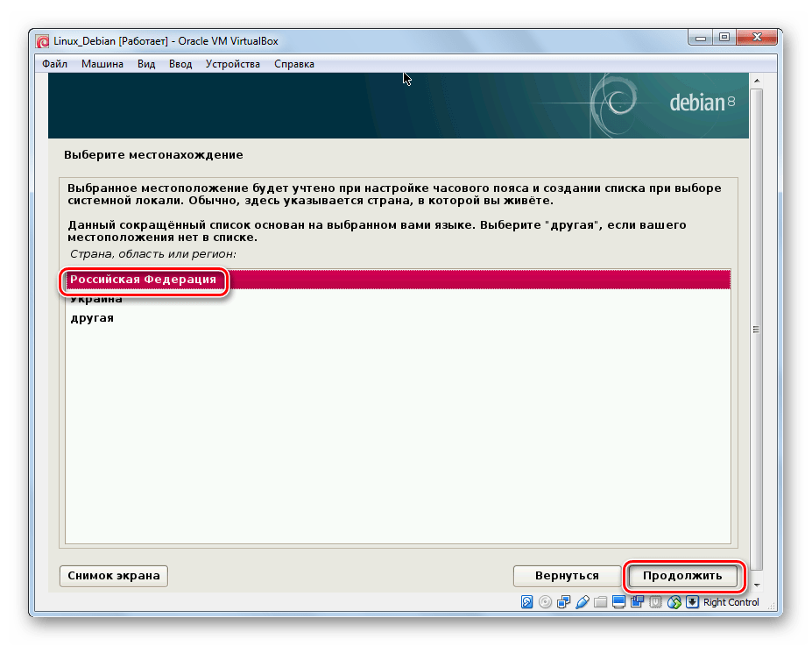The height and width of the screenshot is (646, 812).
Task: Click the shared folders status icon
Action: [601, 602]
